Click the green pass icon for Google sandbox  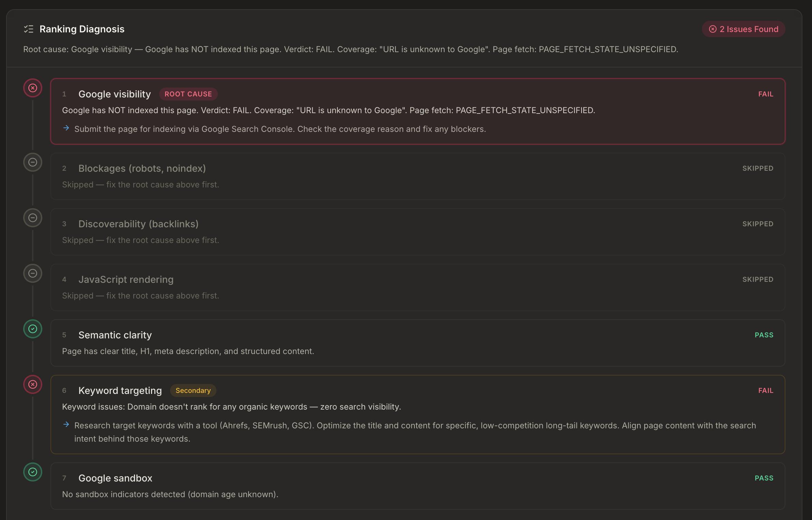(x=33, y=472)
